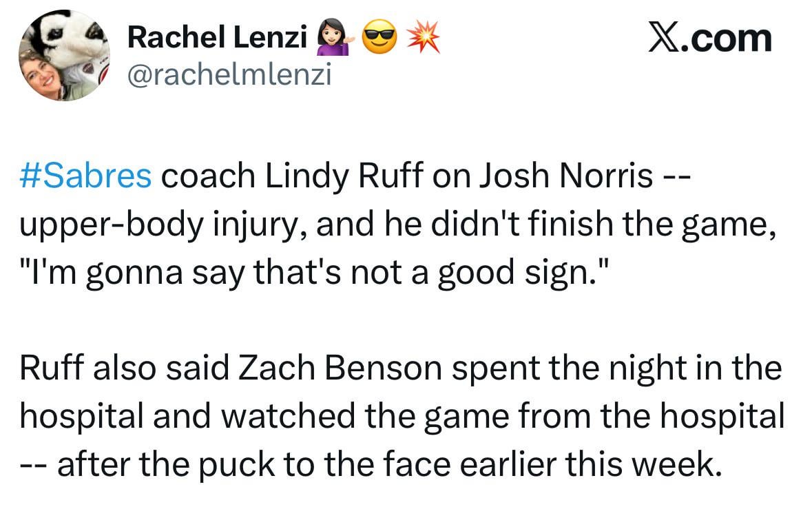Open the #Sabres hashtag
812x529 pixels.
[x=86, y=177]
